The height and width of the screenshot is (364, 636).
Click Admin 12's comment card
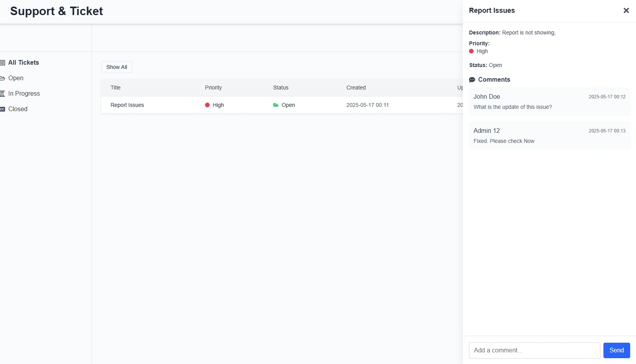click(549, 136)
